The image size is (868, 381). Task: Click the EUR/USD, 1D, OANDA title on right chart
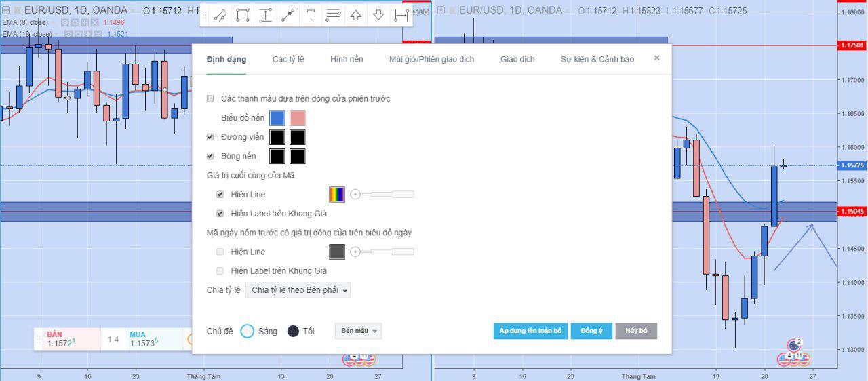tap(511, 10)
